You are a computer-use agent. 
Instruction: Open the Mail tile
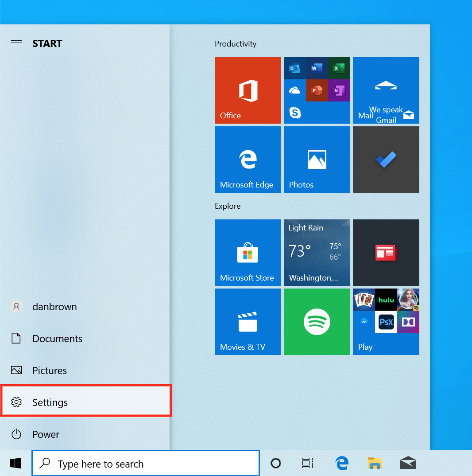386,90
